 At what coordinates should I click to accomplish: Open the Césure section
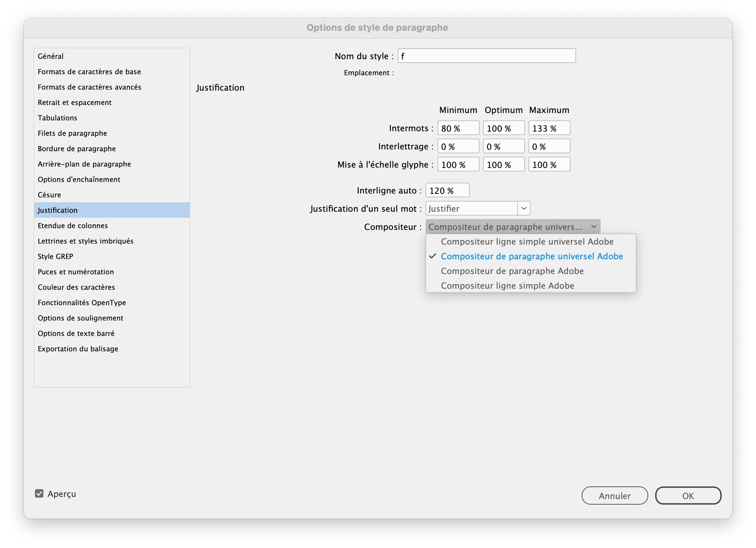(x=49, y=195)
